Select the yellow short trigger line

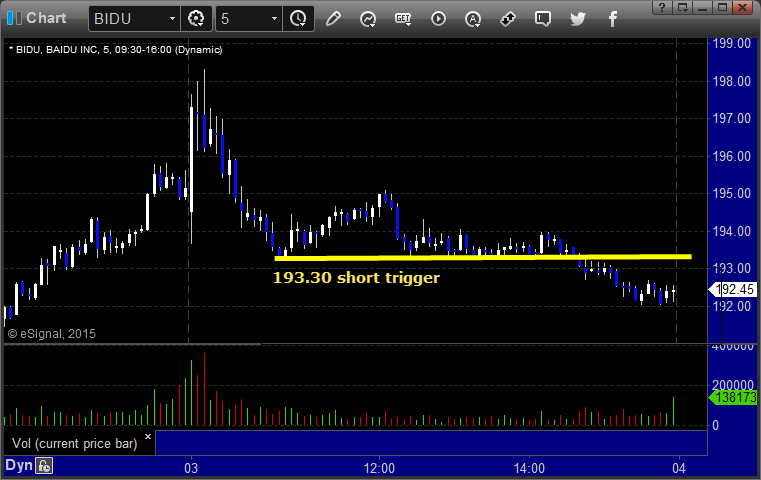tap(483, 257)
